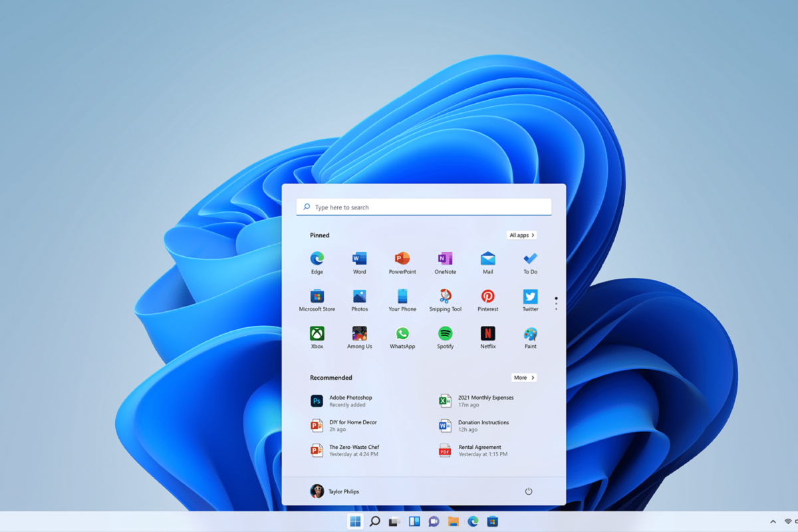This screenshot has height=532, width=798.
Task: Launch OneNote from pinned apps
Action: point(445,263)
